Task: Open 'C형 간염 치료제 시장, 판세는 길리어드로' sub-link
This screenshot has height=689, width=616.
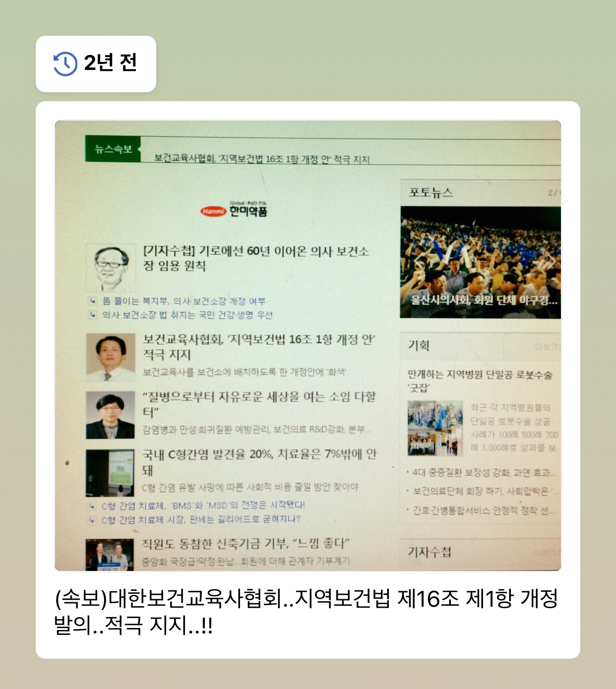Action: [x=201, y=519]
